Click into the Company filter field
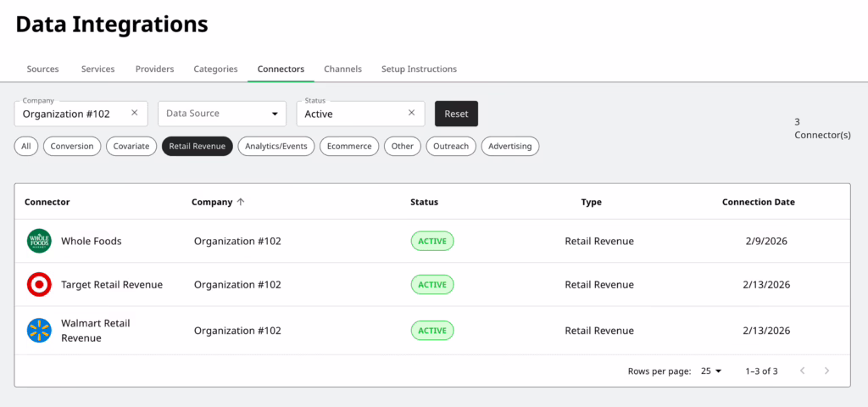 [81, 114]
